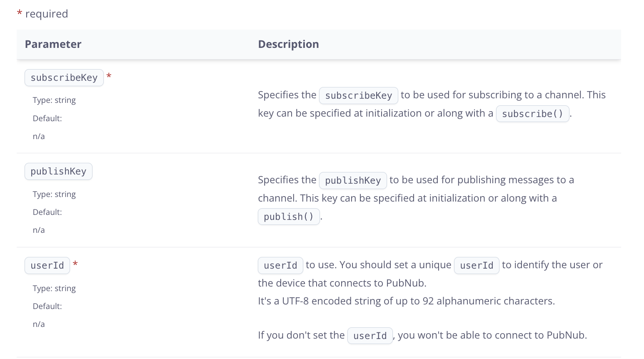Screen dimensions: 644x359
Task: Click the red asterisk beside the subscribeKey parameter
Action: tap(109, 76)
